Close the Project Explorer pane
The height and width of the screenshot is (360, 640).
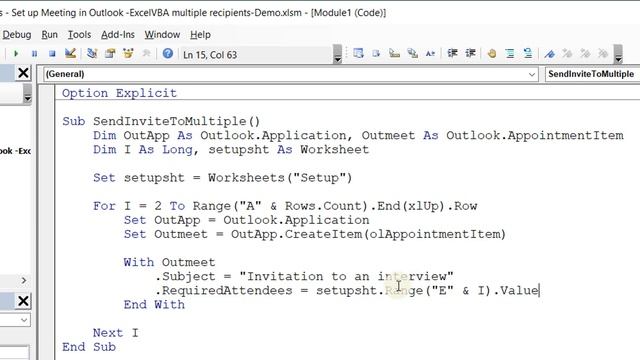click(x=23, y=73)
